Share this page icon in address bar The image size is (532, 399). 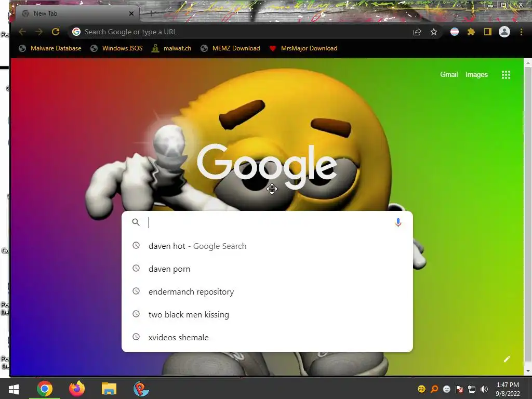[417, 32]
